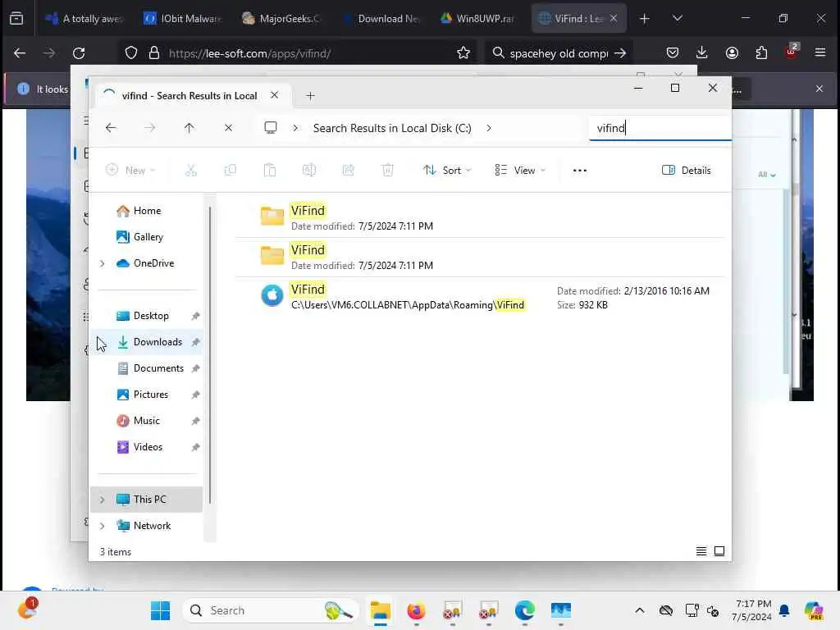The image size is (840, 630).
Task: Click the Cut icon in Explorer toolbar
Action: tap(190, 171)
